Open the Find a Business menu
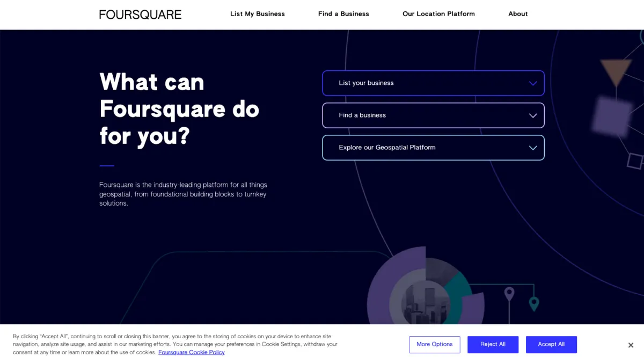The image size is (644, 357). pos(343,14)
